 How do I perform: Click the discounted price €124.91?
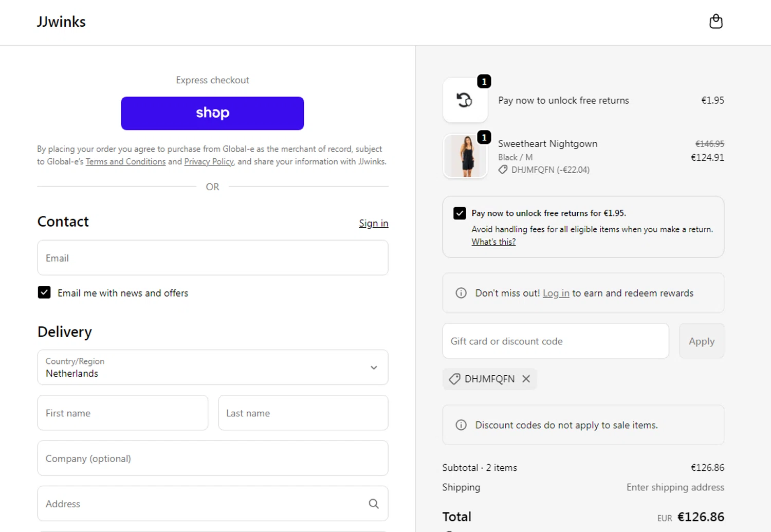coord(707,157)
